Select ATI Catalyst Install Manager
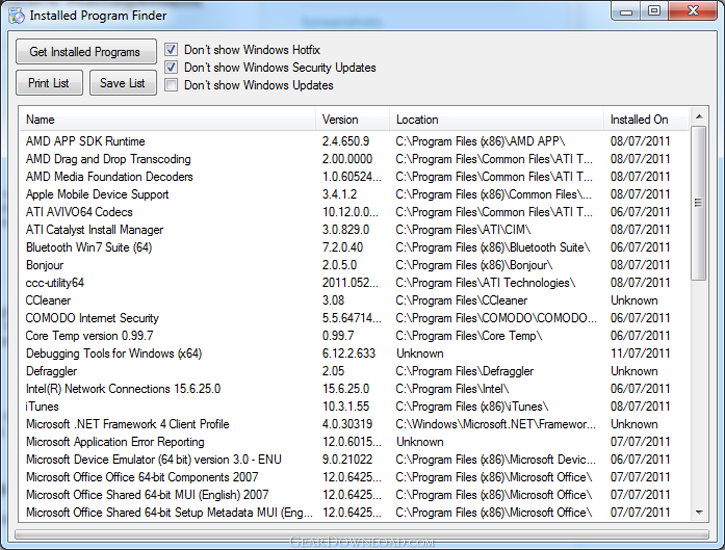The width and height of the screenshot is (725, 550). (355, 230)
